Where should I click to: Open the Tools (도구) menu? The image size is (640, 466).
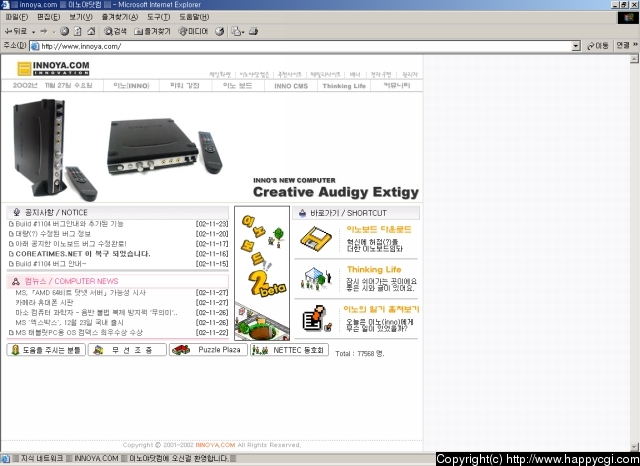coord(158,17)
